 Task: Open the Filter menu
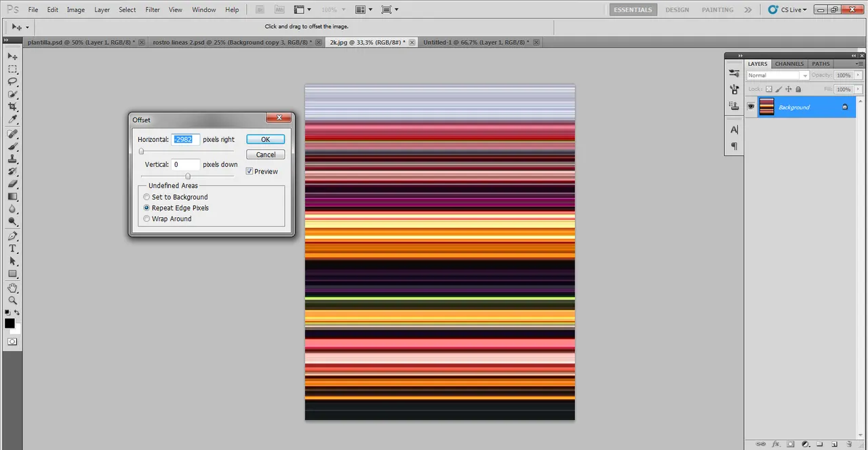coord(153,10)
